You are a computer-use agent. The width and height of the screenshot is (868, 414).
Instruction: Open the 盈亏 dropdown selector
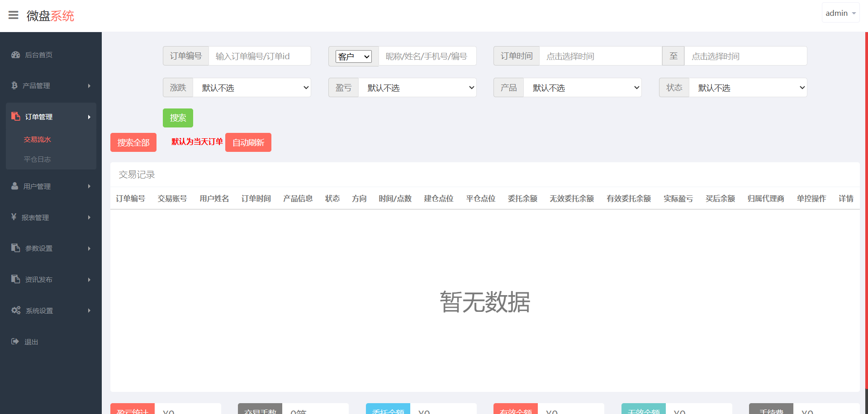417,88
